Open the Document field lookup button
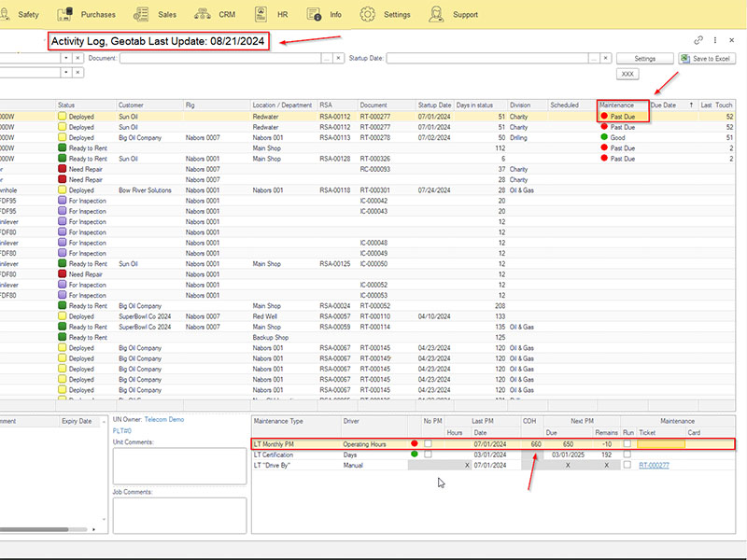This screenshot has width=747, height=560. coord(326,58)
